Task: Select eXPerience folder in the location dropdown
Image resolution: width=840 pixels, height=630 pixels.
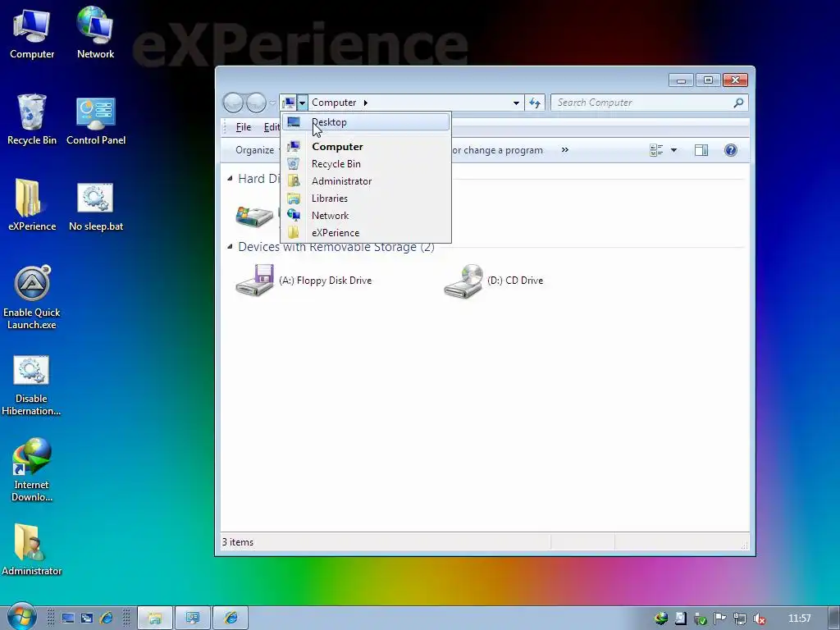Action: point(365,232)
